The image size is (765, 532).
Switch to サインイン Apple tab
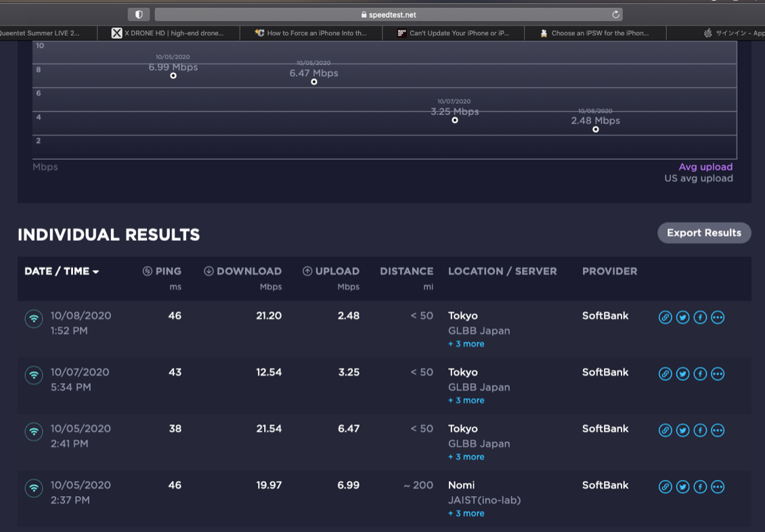point(716,33)
